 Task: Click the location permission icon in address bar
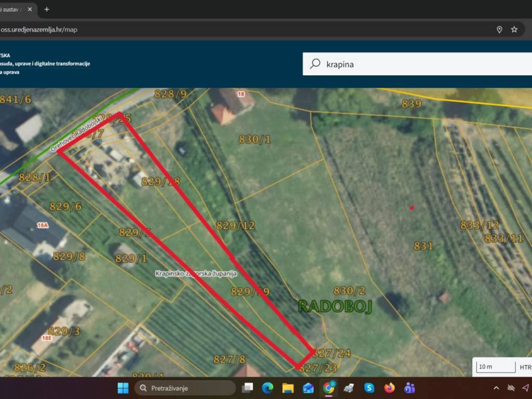tap(499, 30)
